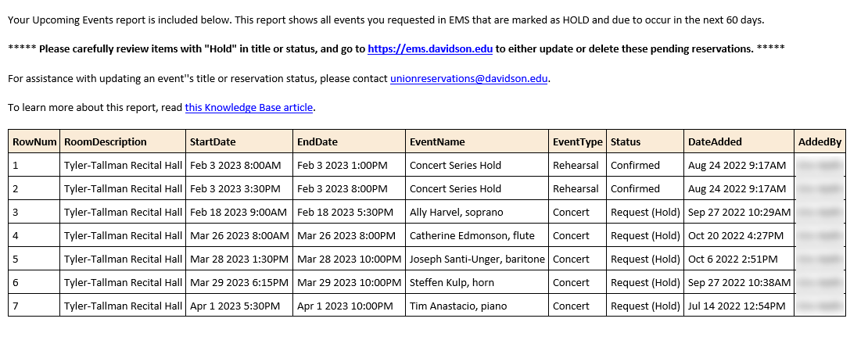The width and height of the screenshot is (868, 340).
Task: Select the Ally Harvel, soprano event cell
Action: pos(477,212)
